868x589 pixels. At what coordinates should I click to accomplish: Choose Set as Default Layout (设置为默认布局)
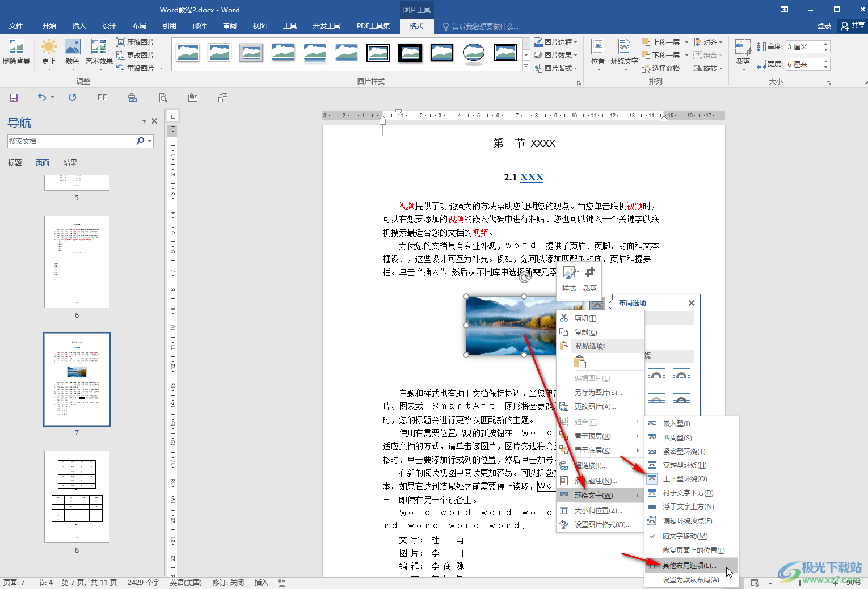tap(692, 580)
